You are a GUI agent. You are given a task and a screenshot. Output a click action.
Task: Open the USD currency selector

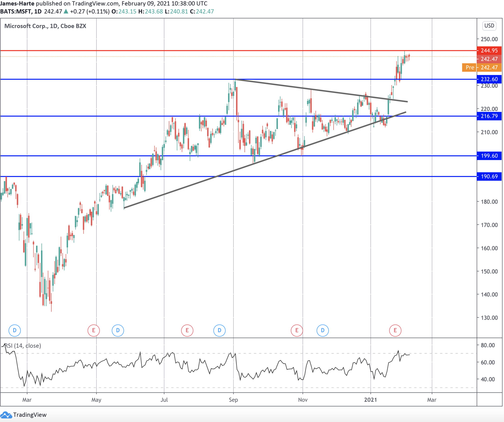pos(489,26)
